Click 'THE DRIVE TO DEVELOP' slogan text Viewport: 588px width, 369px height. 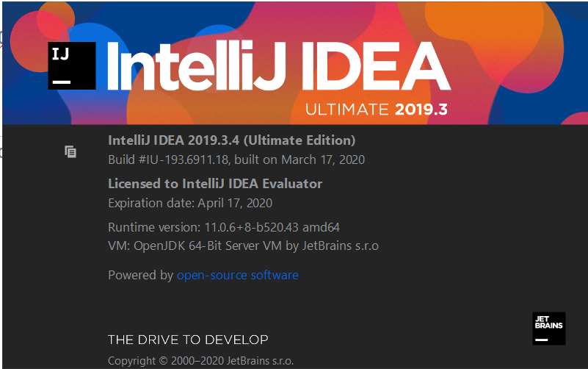[188, 340]
